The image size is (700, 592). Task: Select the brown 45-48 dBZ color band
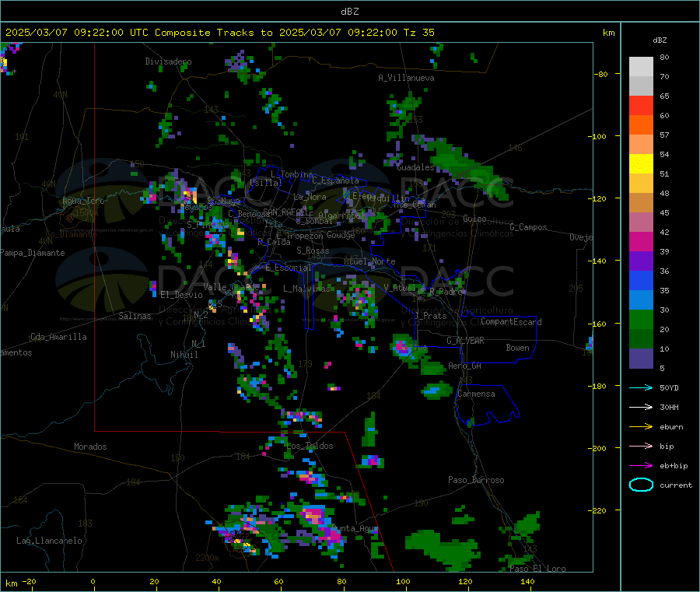(x=641, y=203)
